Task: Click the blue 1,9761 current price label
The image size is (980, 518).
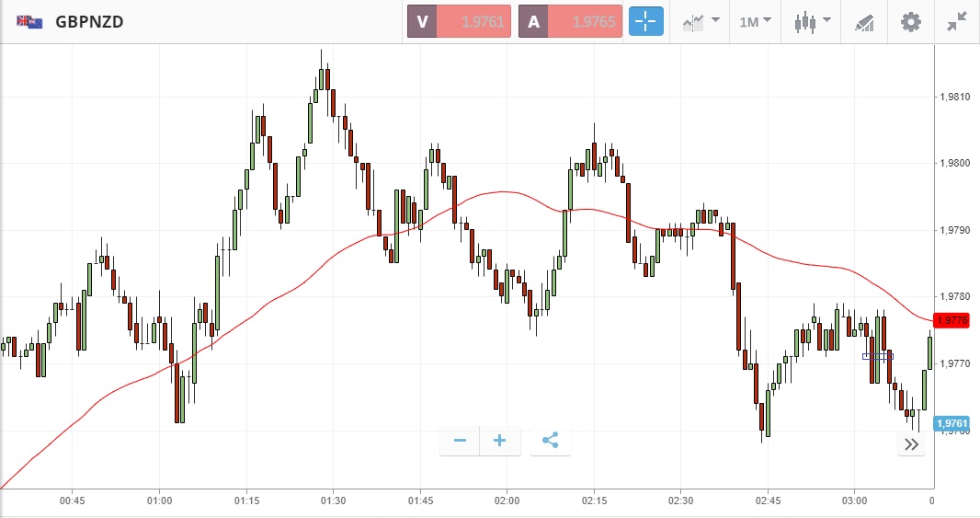Action: [x=951, y=423]
